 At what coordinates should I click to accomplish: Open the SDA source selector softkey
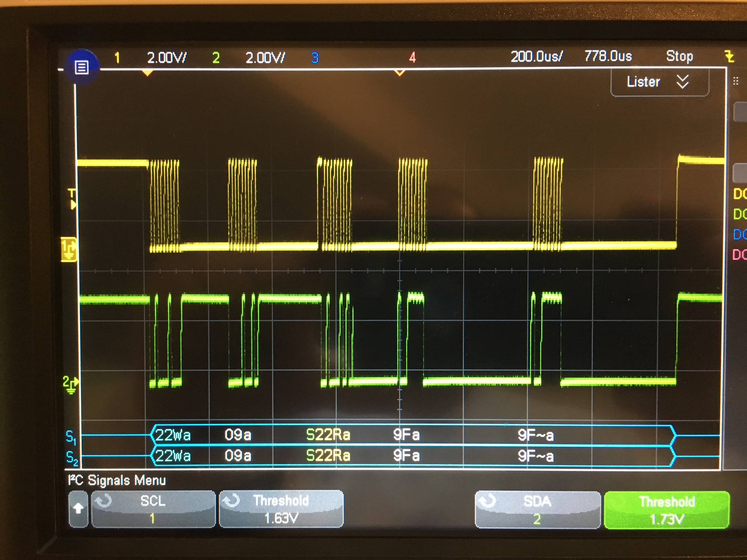[x=537, y=509]
